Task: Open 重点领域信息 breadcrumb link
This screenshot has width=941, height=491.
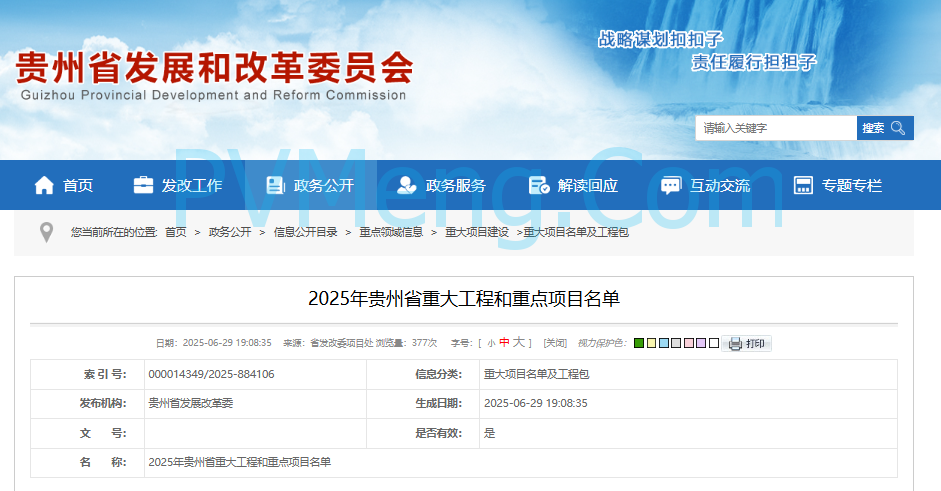Action: click(391, 232)
